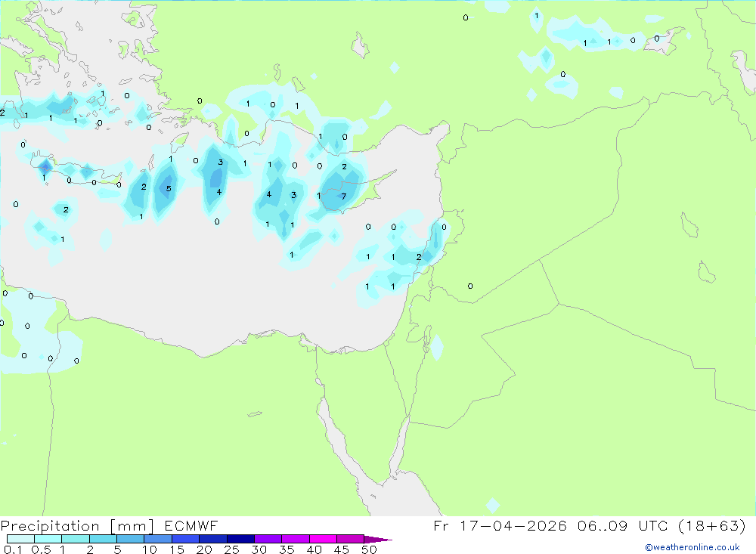Click the 0.5–1 mm legend color swatch
The image size is (756, 554).
pos(48,539)
